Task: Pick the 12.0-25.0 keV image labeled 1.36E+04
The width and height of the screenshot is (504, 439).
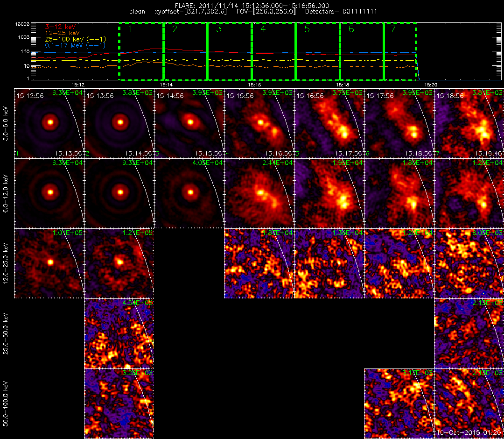Action: (x=329, y=263)
